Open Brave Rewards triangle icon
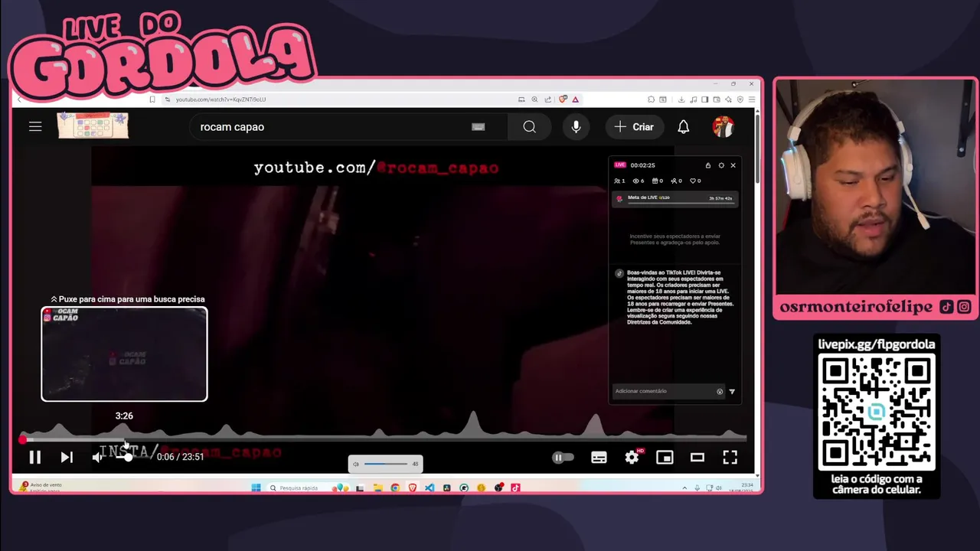The width and height of the screenshot is (980, 551). 575,99
